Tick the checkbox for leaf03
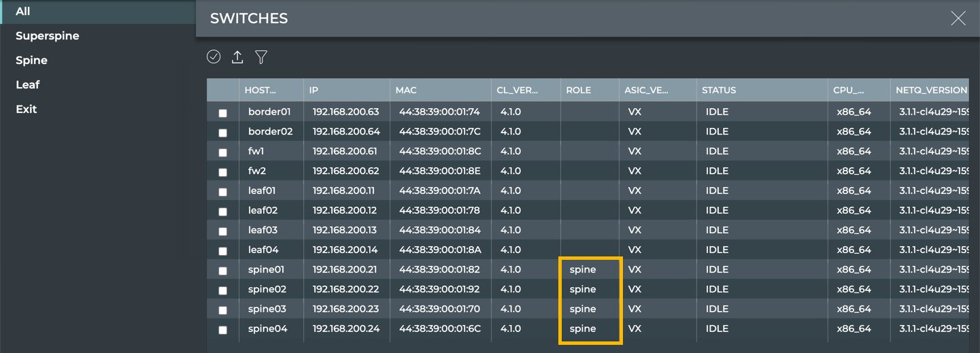The width and height of the screenshot is (980, 353). click(223, 231)
